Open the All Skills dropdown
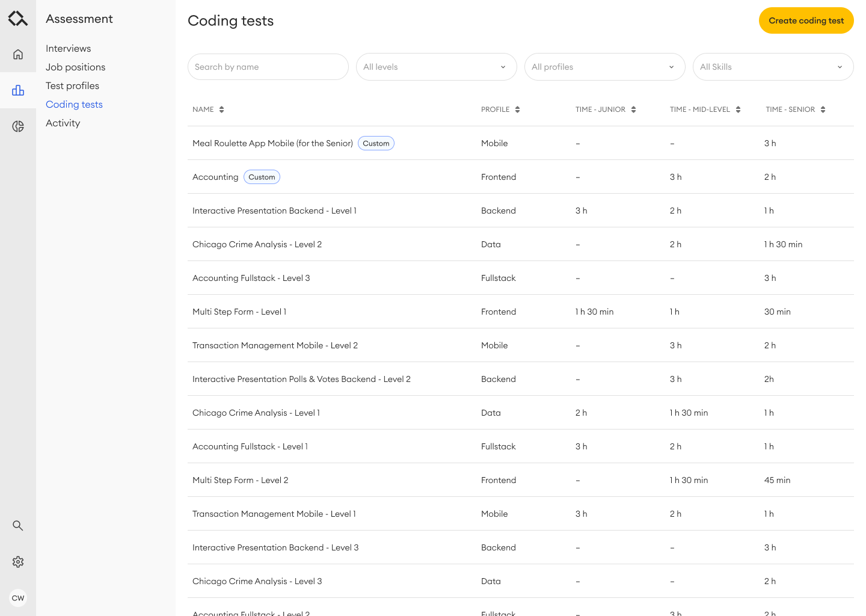 coord(773,67)
